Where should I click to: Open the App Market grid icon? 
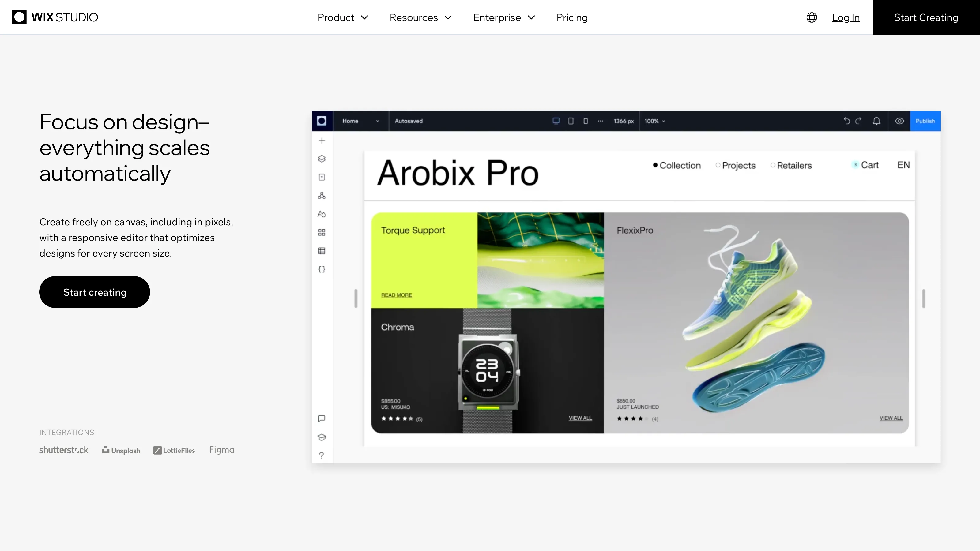[x=322, y=232]
